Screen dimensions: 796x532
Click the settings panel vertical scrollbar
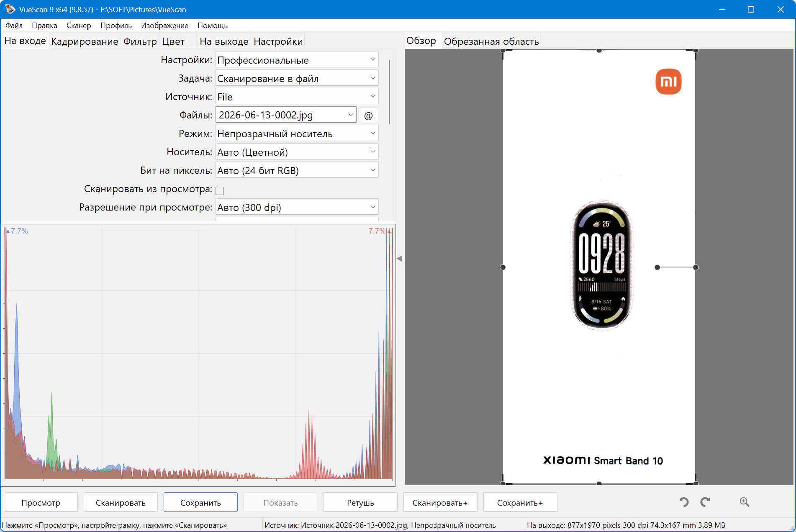pos(389,92)
